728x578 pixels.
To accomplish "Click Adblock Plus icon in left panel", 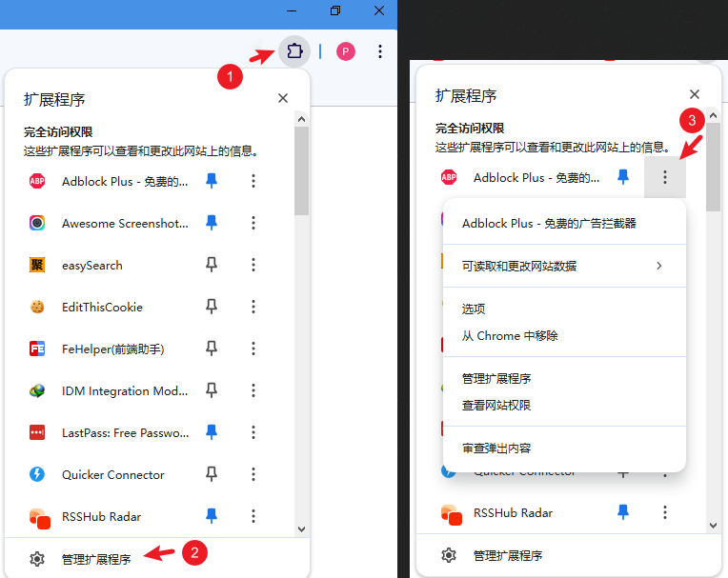I will [37, 181].
